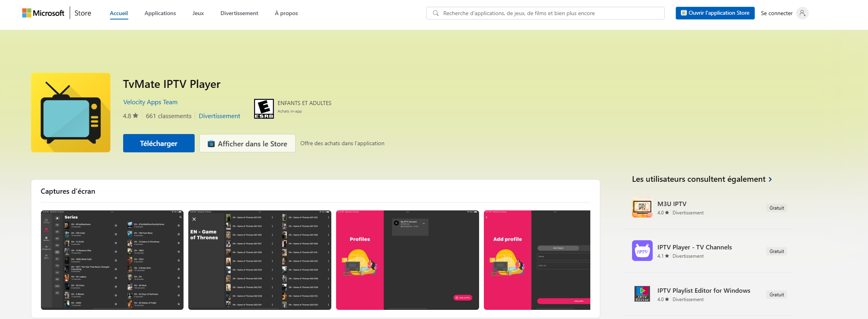The image size is (868, 319).
Task: Click the search magnifier icon
Action: [436, 13]
